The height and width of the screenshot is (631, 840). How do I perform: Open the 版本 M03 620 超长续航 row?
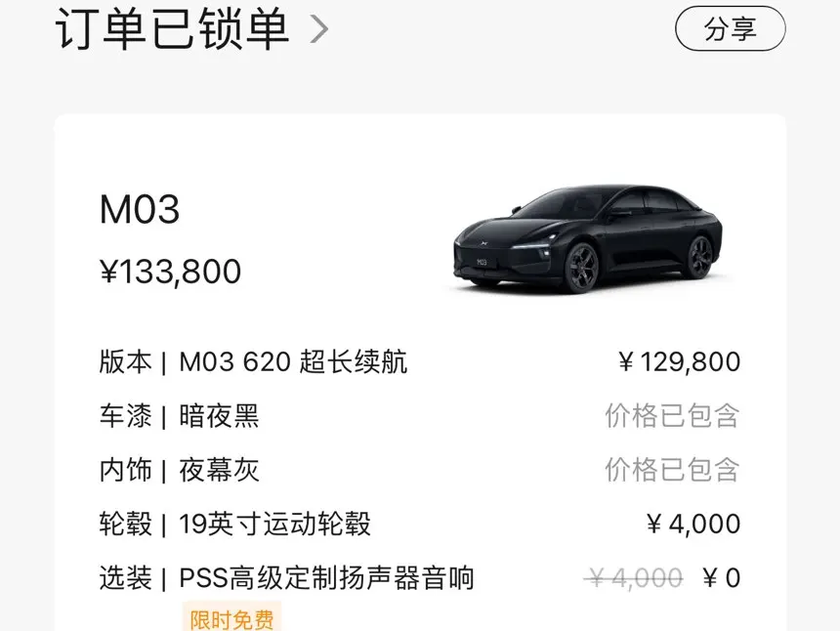click(x=420, y=361)
